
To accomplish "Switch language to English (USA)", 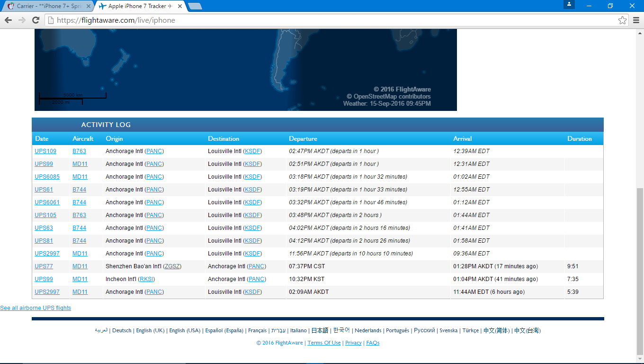I will [x=185, y=331].
